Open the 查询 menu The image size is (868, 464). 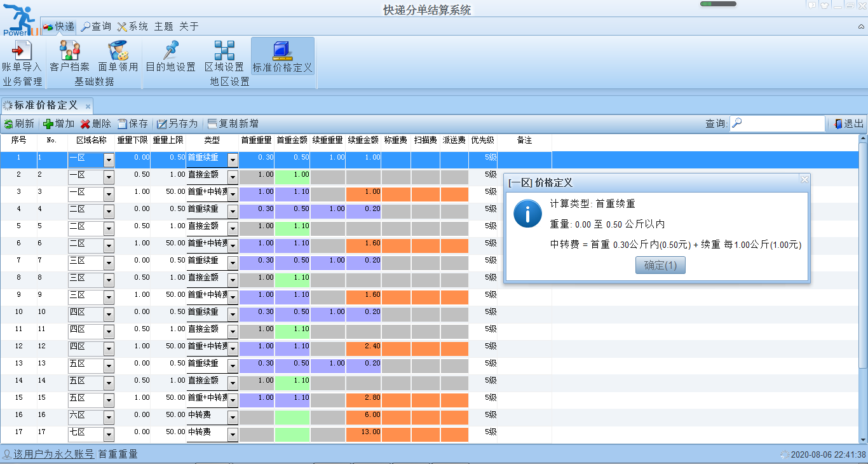97,27
